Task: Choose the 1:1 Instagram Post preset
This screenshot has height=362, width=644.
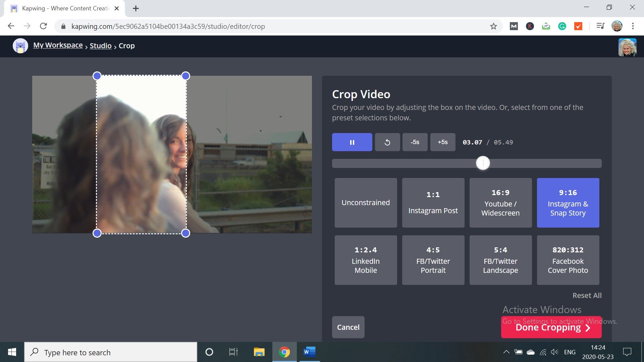Action: point(433,202)
